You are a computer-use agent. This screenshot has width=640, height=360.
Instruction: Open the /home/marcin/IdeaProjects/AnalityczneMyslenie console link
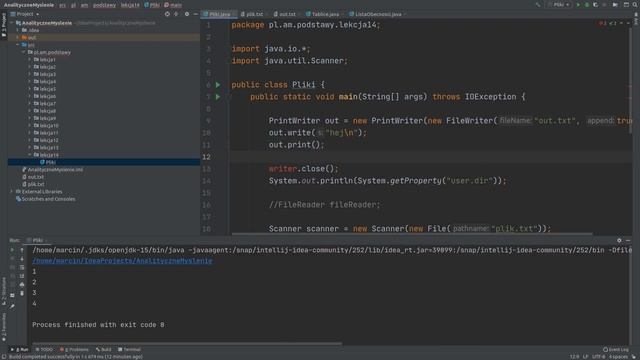click(x=122, y=261)
